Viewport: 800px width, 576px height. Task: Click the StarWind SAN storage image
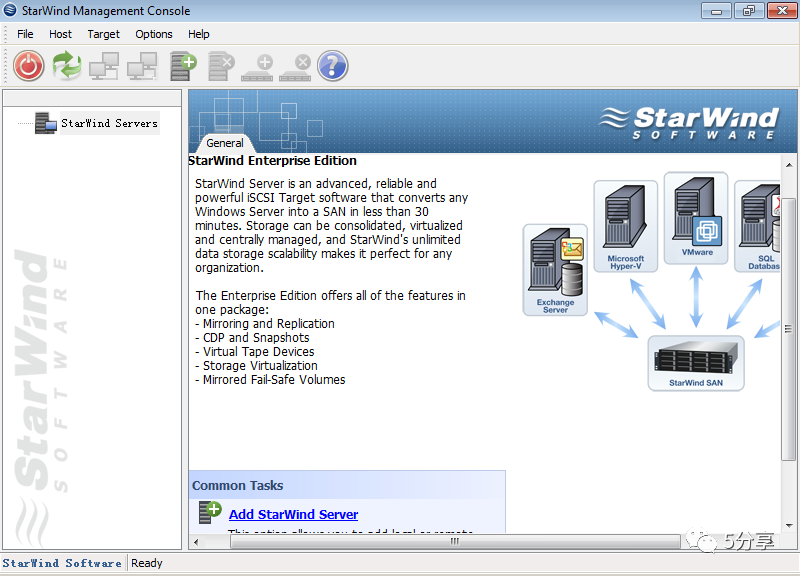coord(696,363)
